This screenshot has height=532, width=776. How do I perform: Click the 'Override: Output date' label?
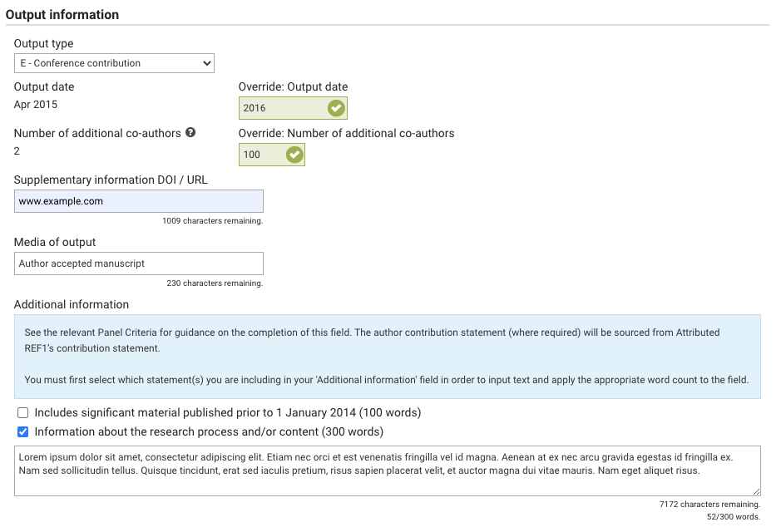[x=293, y=86]
